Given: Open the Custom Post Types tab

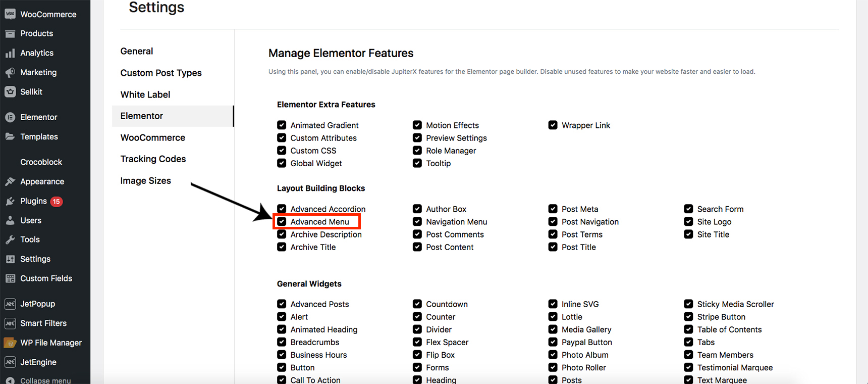Looking at the screenshot, I should click(x=161, y=73).
